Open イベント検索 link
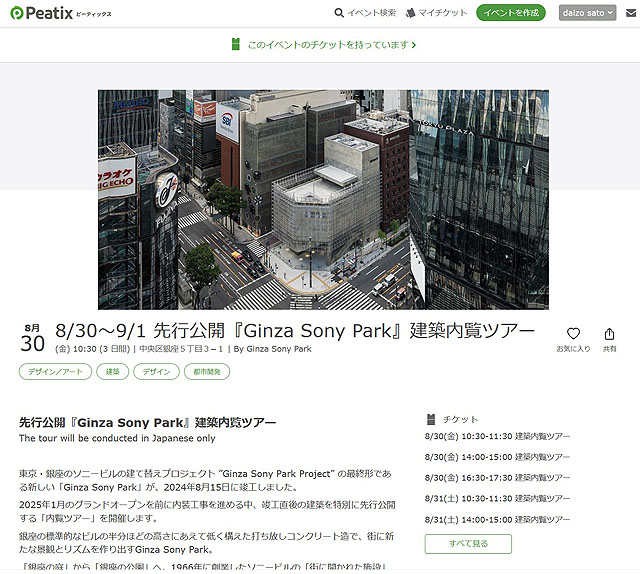This screenshot has height=574, width=640. tap(371, 13)
